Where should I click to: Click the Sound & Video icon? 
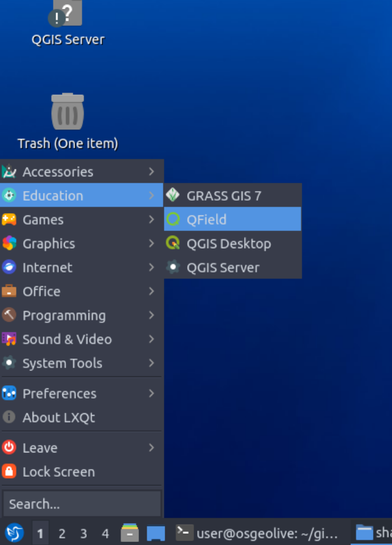tap(9, 339)
